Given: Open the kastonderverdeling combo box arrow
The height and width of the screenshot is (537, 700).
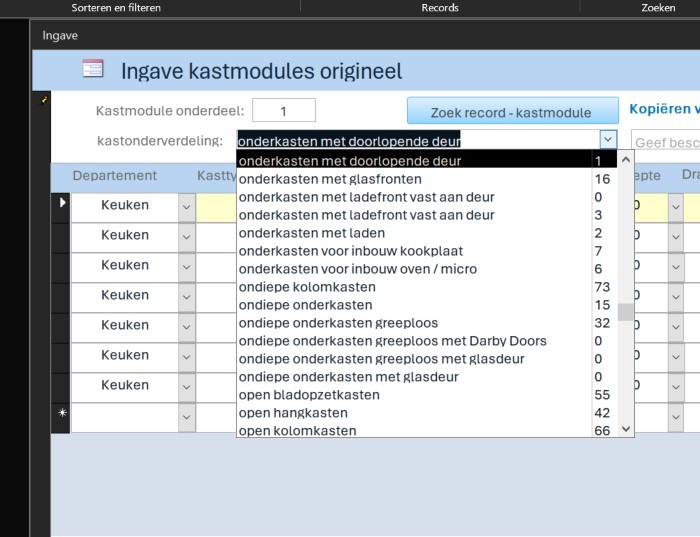Looking at the screenshot, I should [608, 140].
